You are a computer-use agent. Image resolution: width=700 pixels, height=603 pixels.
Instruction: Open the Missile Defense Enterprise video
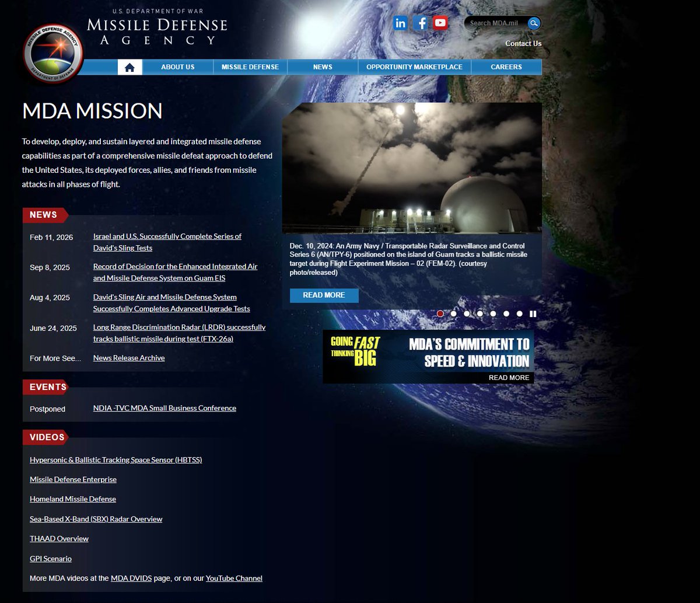coord(73,479)
